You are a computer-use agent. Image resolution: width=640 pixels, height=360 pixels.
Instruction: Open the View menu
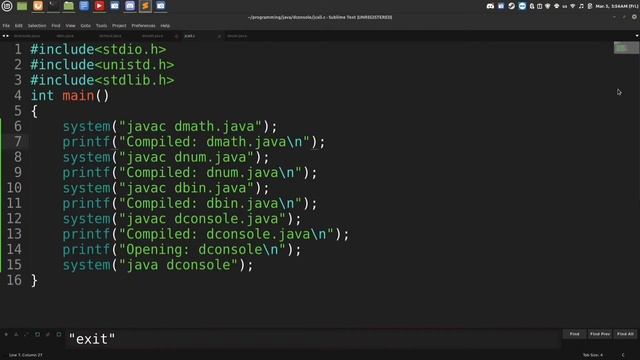70,26
